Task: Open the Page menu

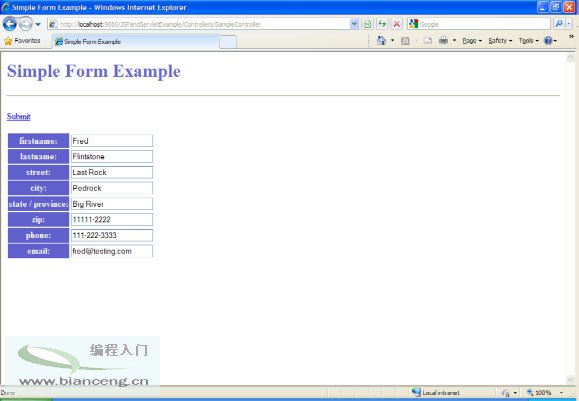Action: 472,41
